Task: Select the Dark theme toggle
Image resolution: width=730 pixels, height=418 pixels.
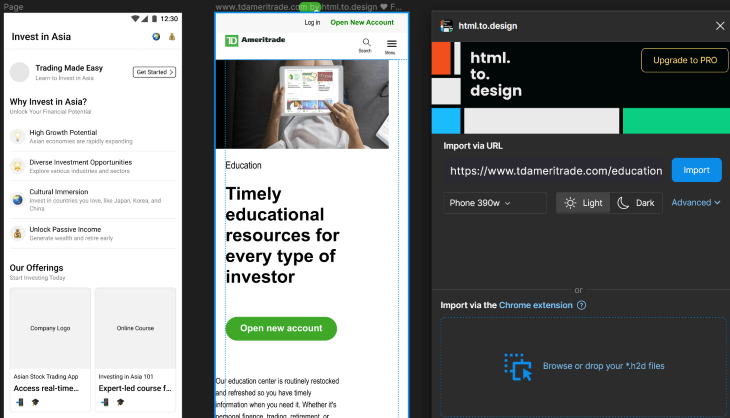Action: click(636, 203)
